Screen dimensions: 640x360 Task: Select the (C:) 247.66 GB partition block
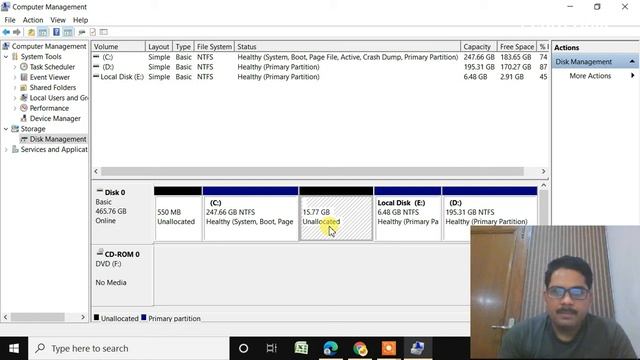[250, 214]
